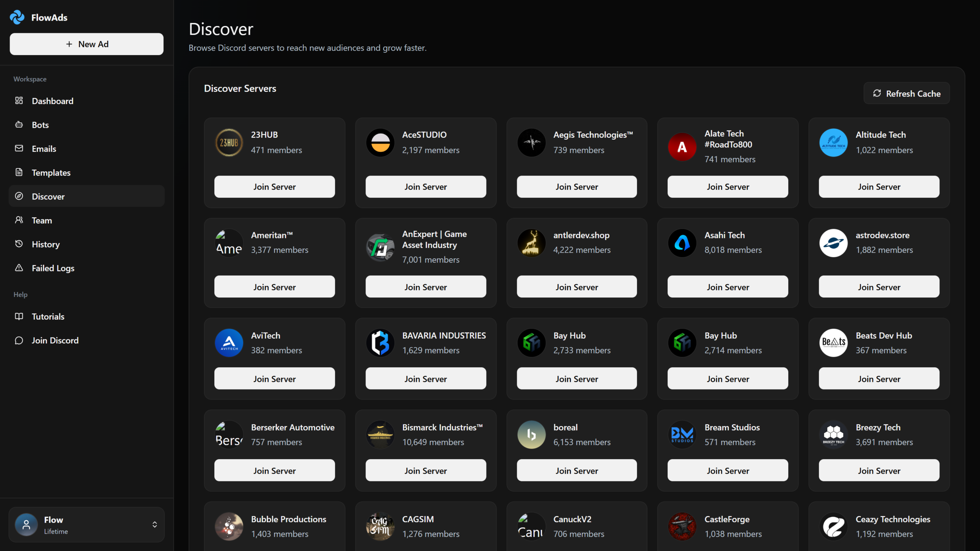Image resolution: width=980 pixels, height=551 pixels.
Task: Join the Altitude Tech server
Action: point(879,187)
